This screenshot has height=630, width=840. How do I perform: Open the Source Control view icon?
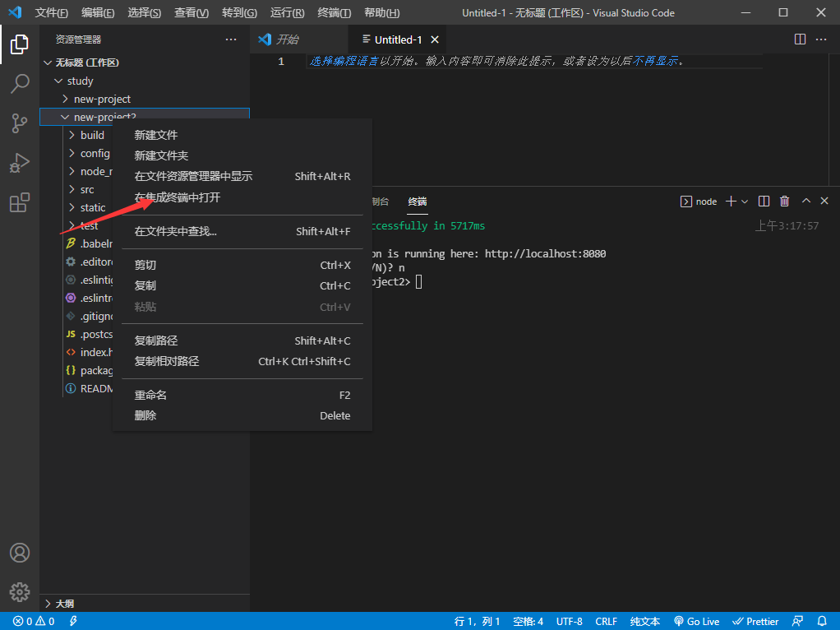[19, 123]
